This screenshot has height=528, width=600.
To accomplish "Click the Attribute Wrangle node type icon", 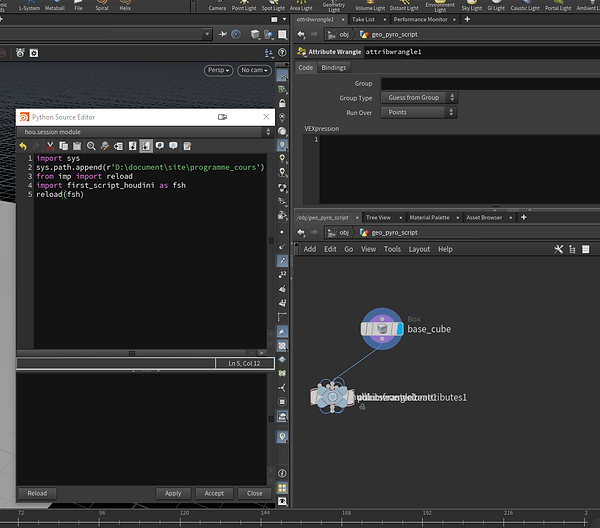I will coord(302,52).
